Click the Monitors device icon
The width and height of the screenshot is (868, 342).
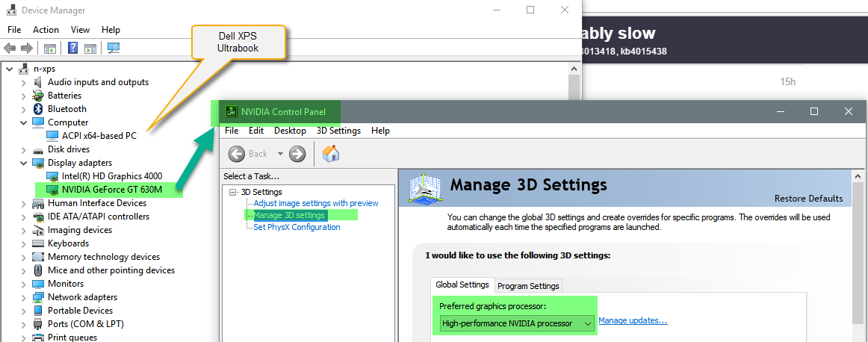pos(38,284)
